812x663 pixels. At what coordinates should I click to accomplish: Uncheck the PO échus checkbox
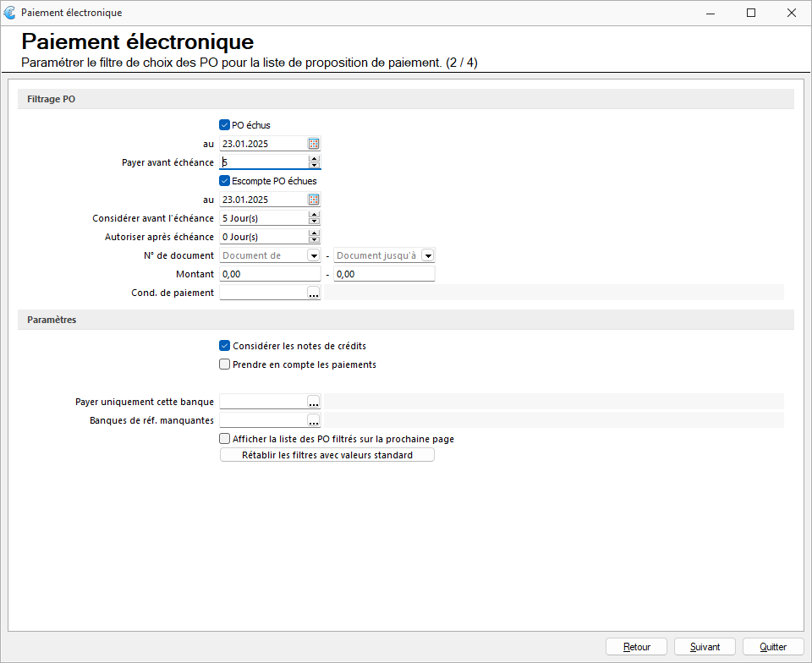[x=224, y=124]
